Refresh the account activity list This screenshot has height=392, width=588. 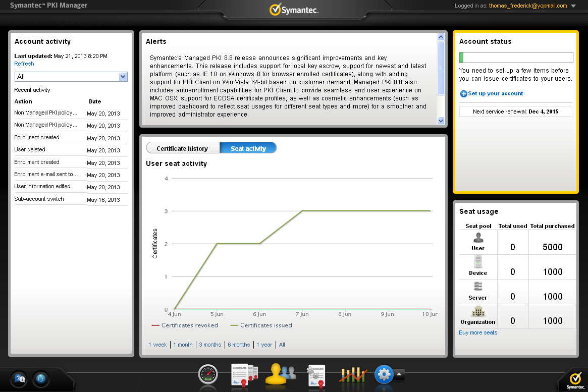click(x=24, y=64)
